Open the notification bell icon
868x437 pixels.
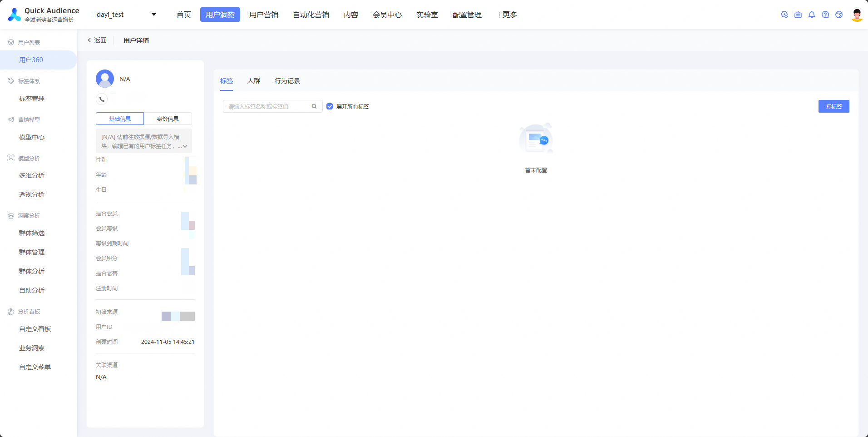812,15
